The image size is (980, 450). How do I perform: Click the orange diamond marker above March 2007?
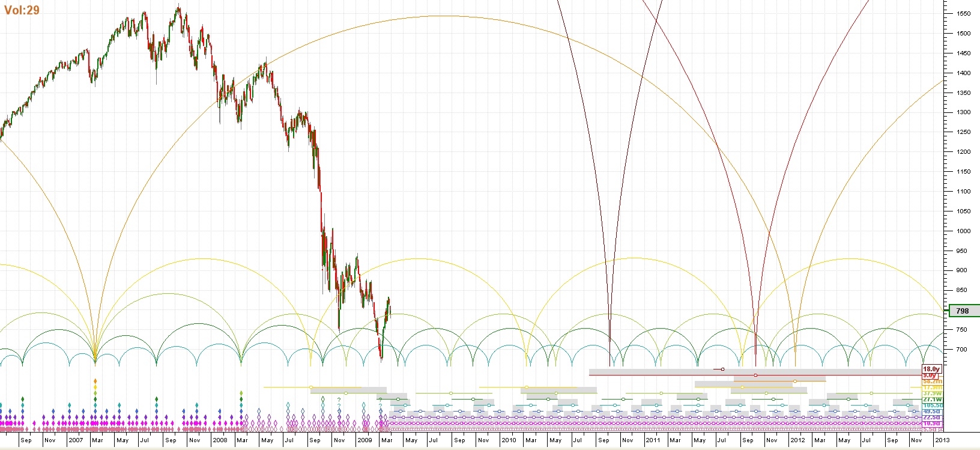[95, 382]
